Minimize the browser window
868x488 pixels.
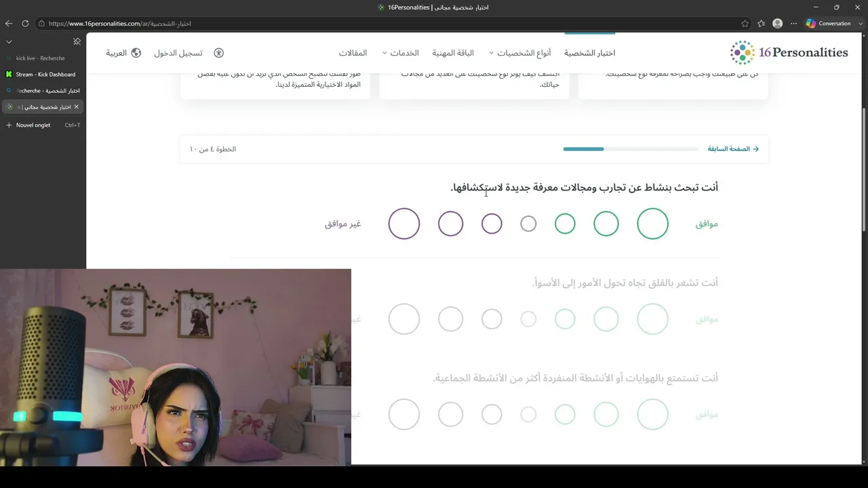click(x=815, y=7)
